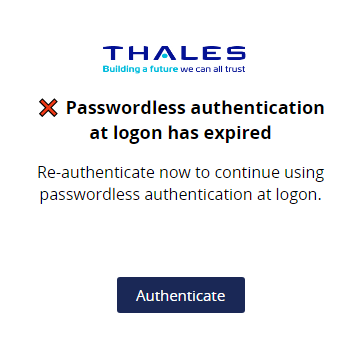Click the THALES wordmark logo

(x=174, y=53)
